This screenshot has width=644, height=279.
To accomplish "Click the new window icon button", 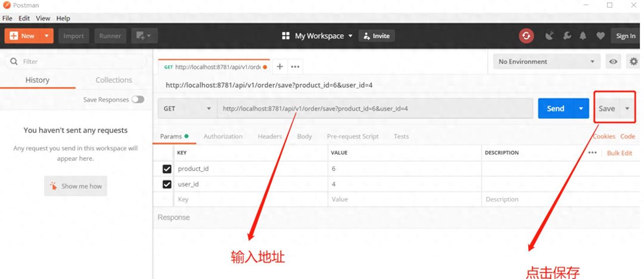I will click(144, 36).
